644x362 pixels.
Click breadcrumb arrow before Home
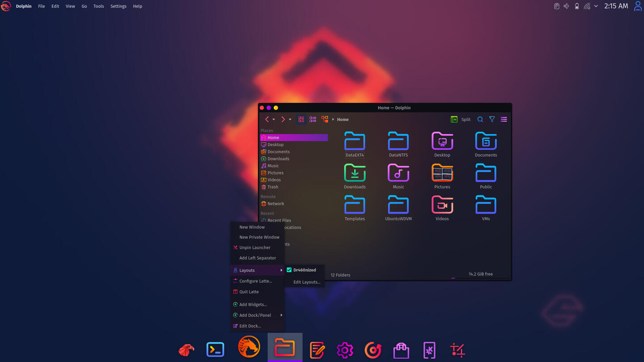333,119
